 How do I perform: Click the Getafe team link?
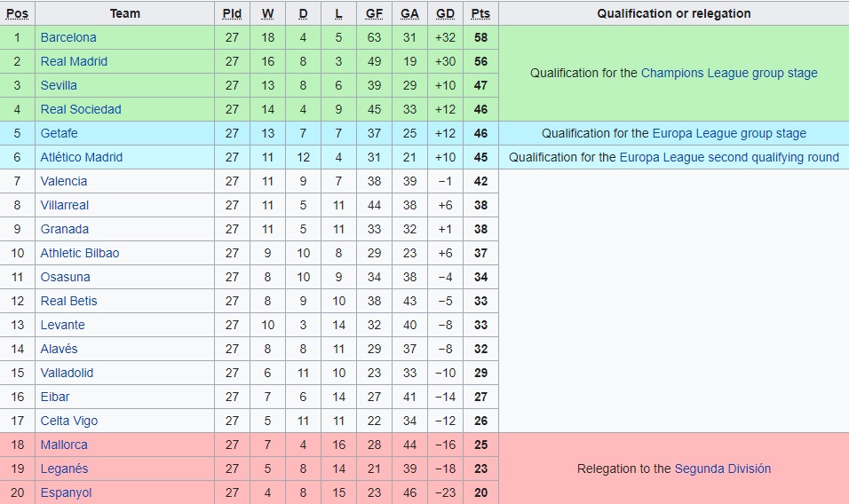click(x=59, y=133)
